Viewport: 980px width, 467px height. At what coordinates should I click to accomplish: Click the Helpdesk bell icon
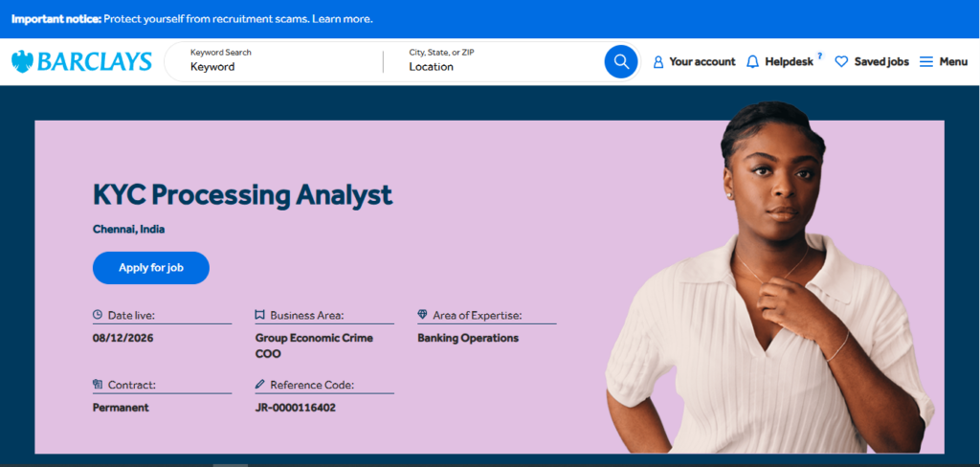(x=753, y=62)
